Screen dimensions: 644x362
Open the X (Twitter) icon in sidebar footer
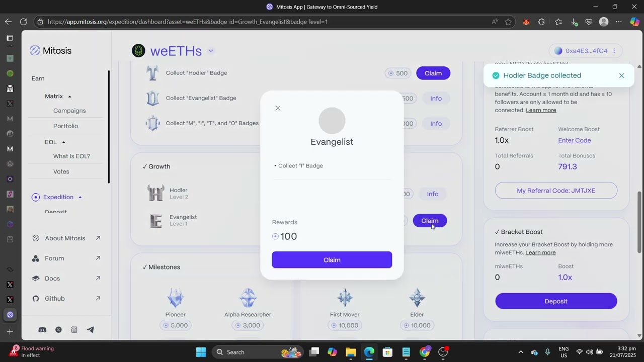pos(58,330)
